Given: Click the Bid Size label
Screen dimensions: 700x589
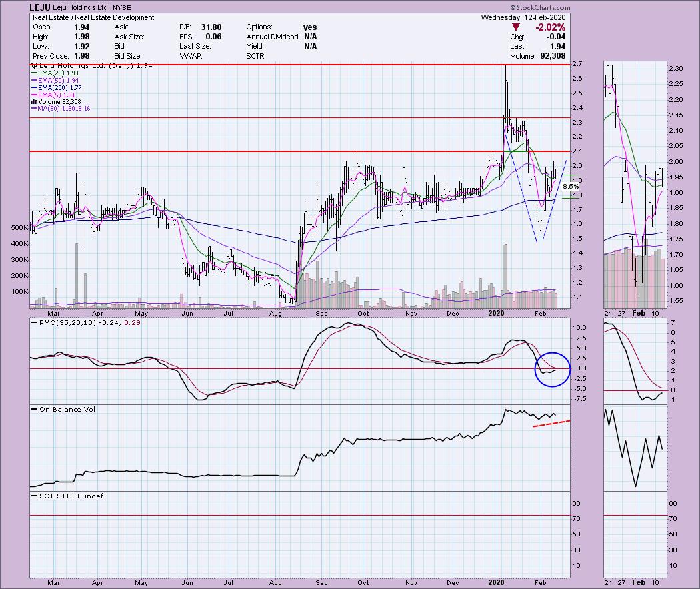Looking at the screenshot, I should click(128, 56).
